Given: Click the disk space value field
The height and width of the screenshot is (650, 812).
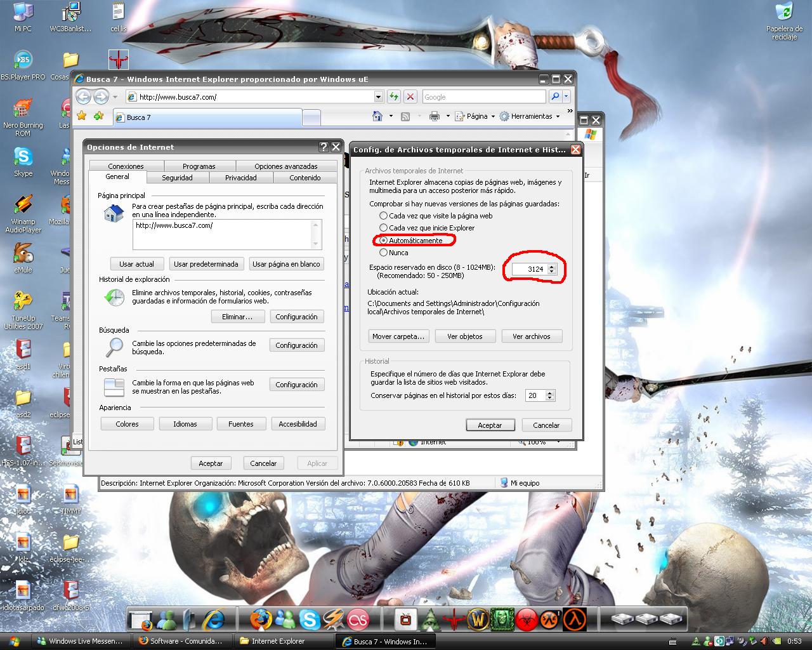Looking at the screenshot, I should pyautogui.click(x=530, y=269).
